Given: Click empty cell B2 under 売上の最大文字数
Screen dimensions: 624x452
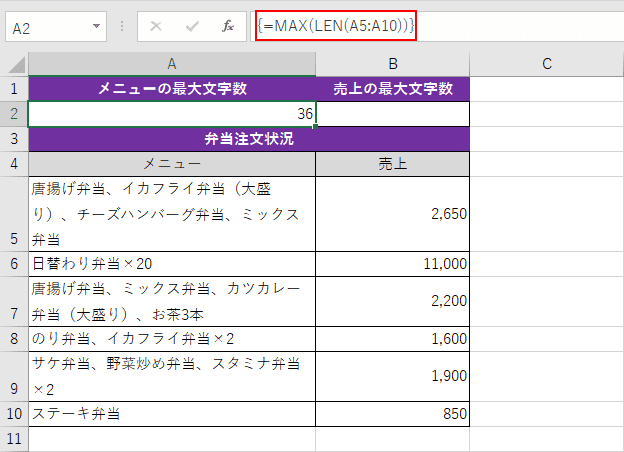Looking at the screenshot, I should pos(392,114).
